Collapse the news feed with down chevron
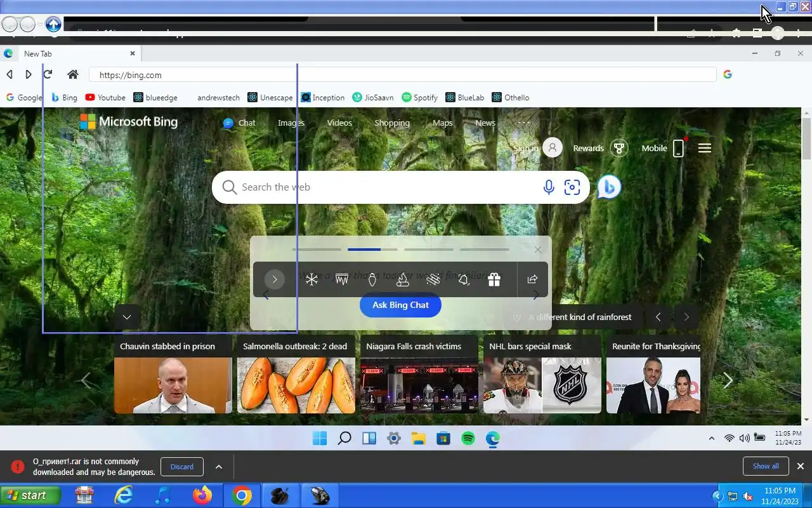 (127, 317)
